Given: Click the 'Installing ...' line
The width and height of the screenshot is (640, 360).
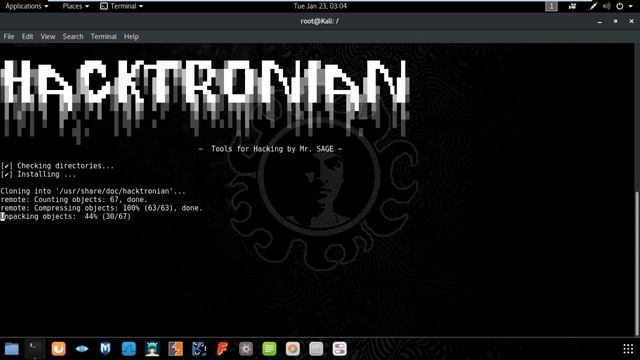Looking at the screenshot, I should [38, 174].
